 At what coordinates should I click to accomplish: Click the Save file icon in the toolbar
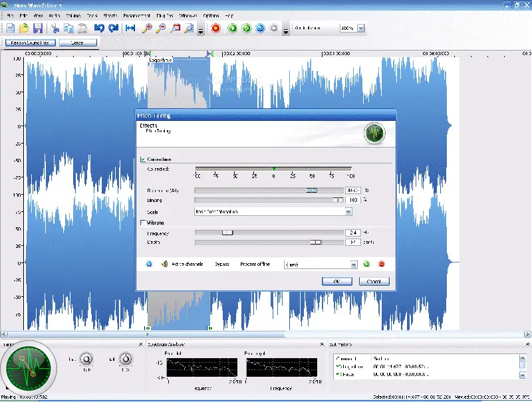(38, 28)
